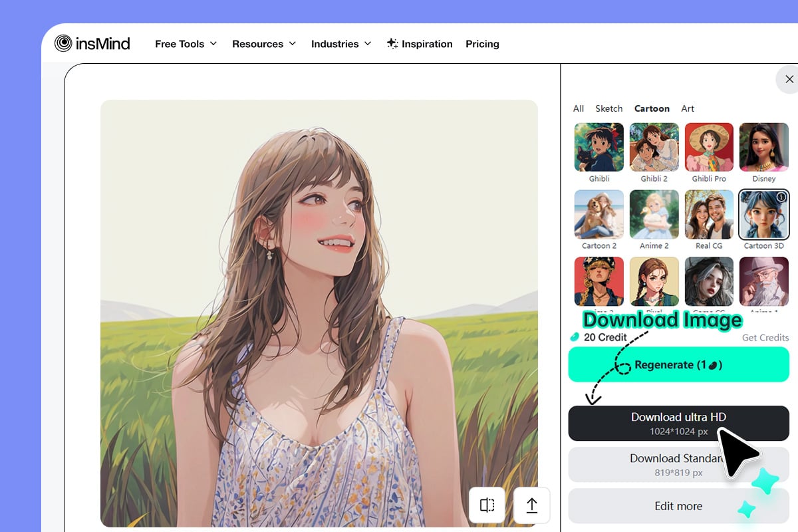Image resolution: width=798 pixels, height=532 pixels.
Task: Select the Cartoon tab
Action: point(652,108)
